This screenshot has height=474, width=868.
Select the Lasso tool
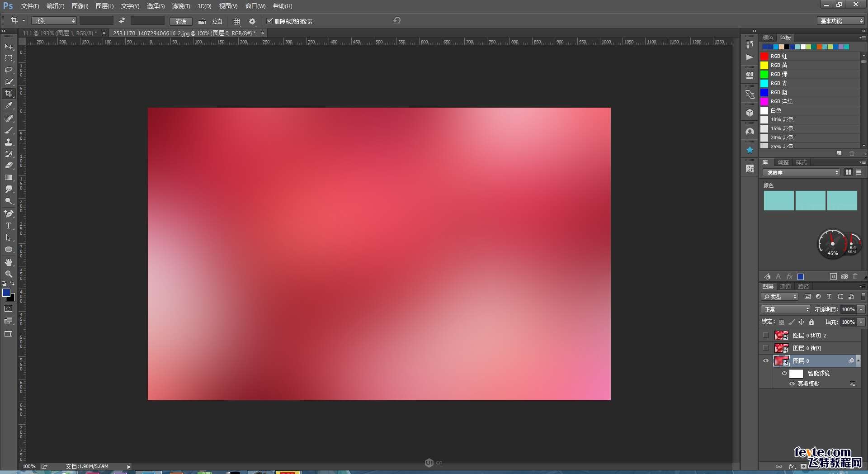(x=9, y=70)
